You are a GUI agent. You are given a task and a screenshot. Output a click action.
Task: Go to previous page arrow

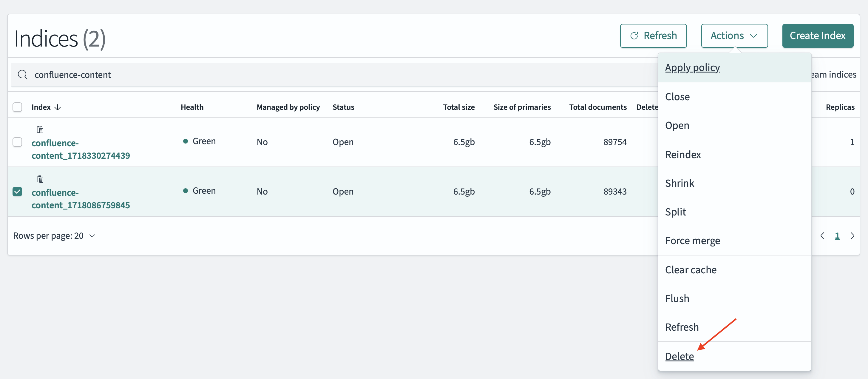coord(822,236)
